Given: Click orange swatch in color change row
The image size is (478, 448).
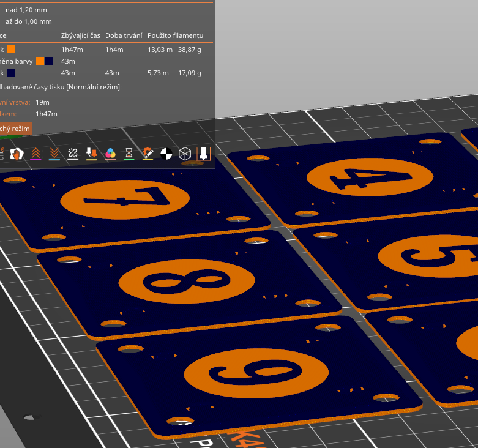Looking at the screenshot, I should [40, 61].
